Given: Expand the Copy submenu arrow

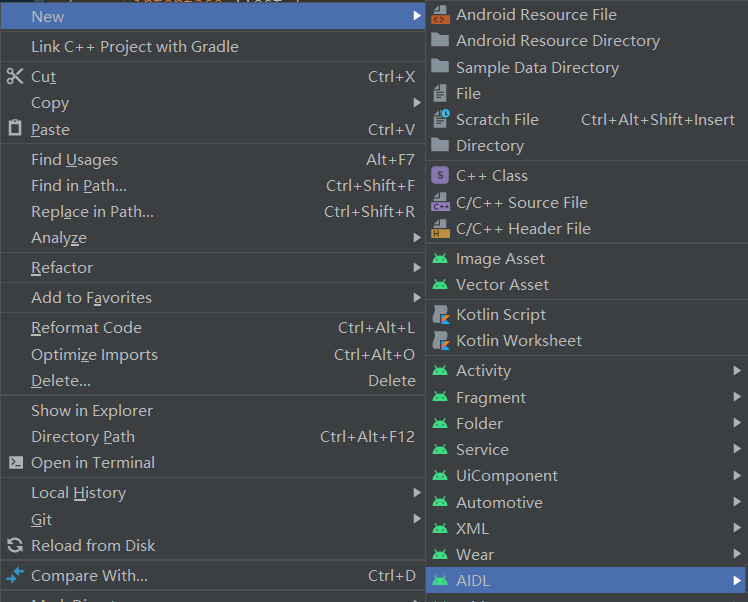Looking at the screenshot, I should [417, 103].
